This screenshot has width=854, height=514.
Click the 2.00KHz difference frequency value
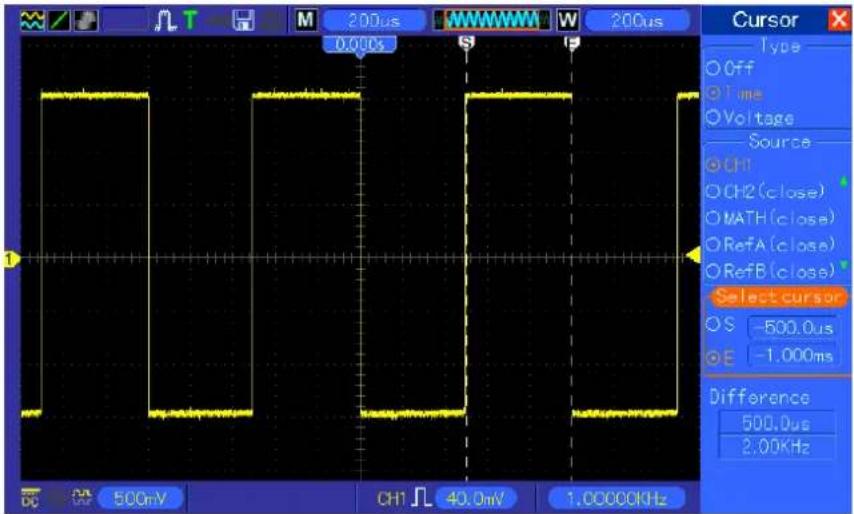776,446
